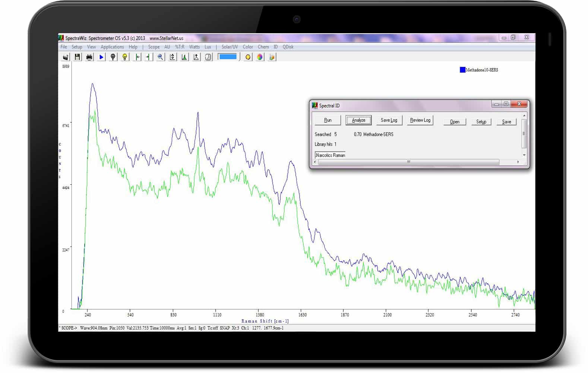The height and width of the screenshot is (373, 588).
Task: Click the Save Log button
Action: [389, 120]
